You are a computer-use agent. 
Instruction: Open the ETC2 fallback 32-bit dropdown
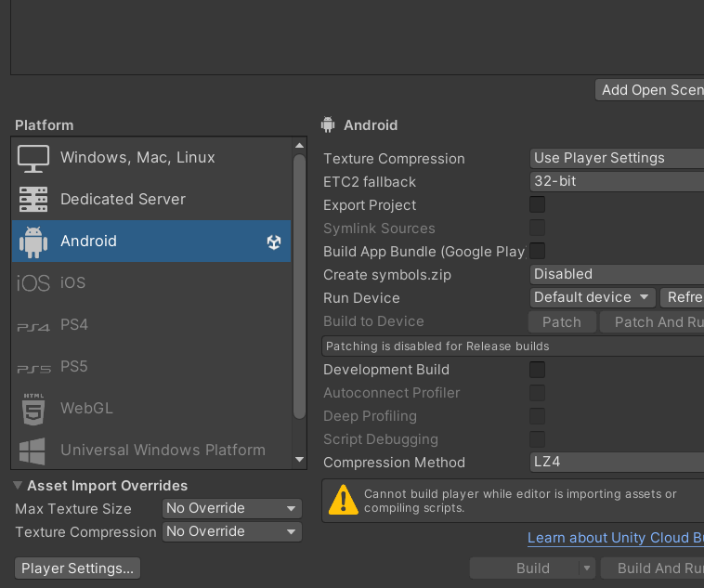(x=617, y=181)
